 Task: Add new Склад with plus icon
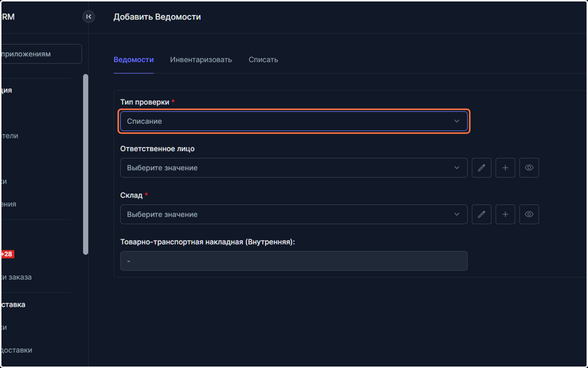[505, 214]
